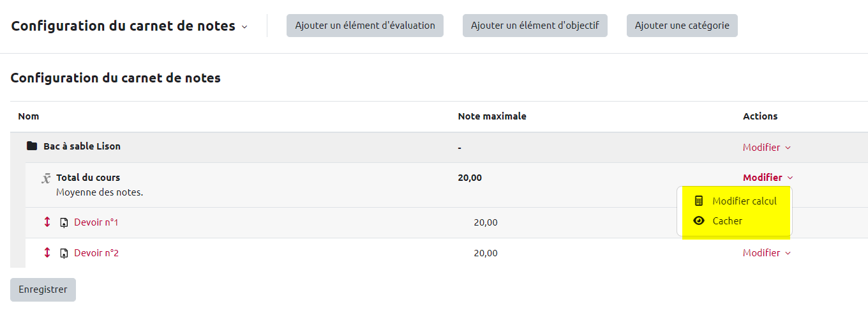Choose Modifier calcul from the menu

tap(744, 201)
